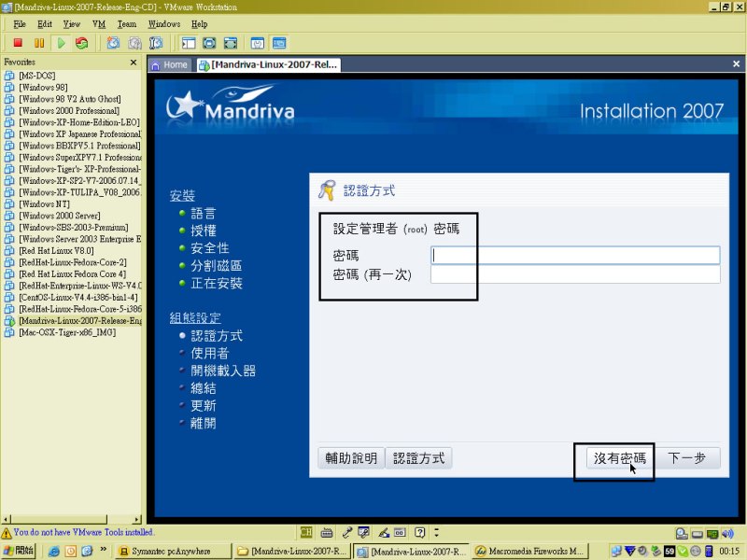747x560 pixels.
Task: Click the 下一步 (next) button
Action: (x=687, y=458)
